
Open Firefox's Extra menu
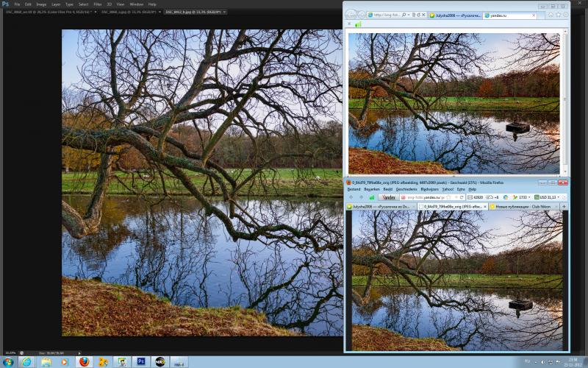(x=461, y=189)
